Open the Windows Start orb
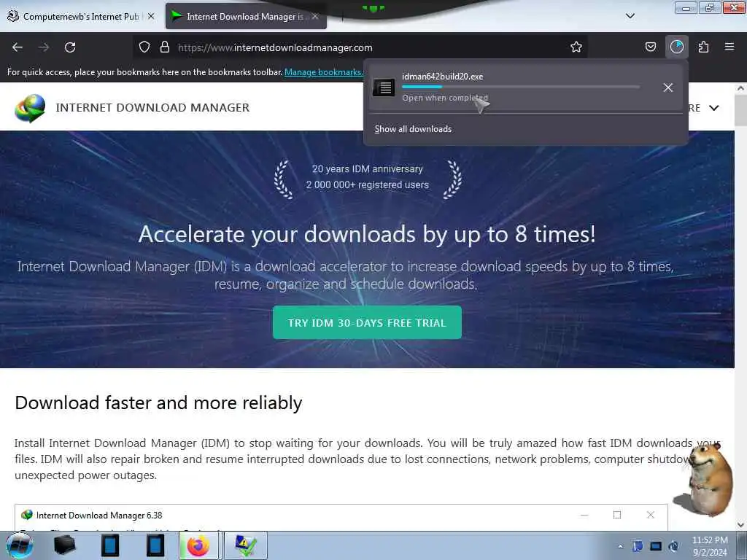The width and height of the screenshot is (747, 560). [x=20, y=545]
